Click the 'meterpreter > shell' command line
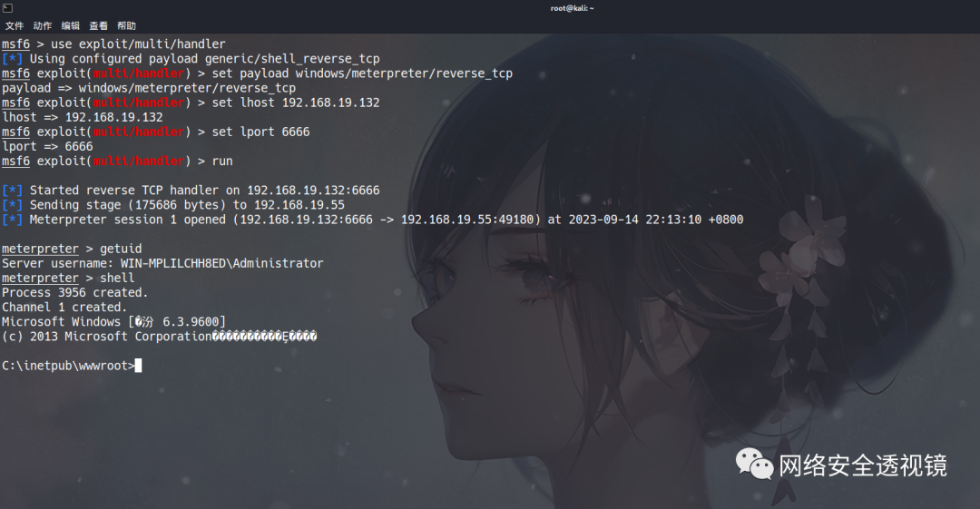The image size is (980, 509). pos(68,278)
